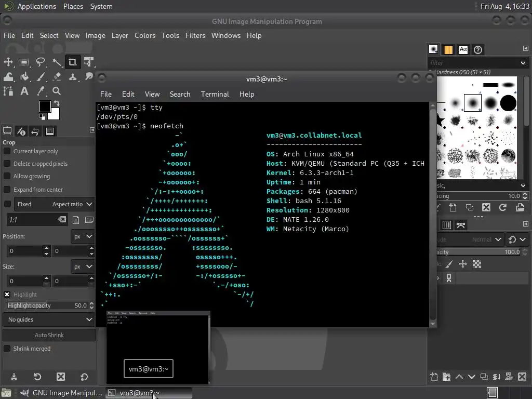
Task: Open the Fixed Aspect ratio dropdown
Action: (x=54, y=204)
